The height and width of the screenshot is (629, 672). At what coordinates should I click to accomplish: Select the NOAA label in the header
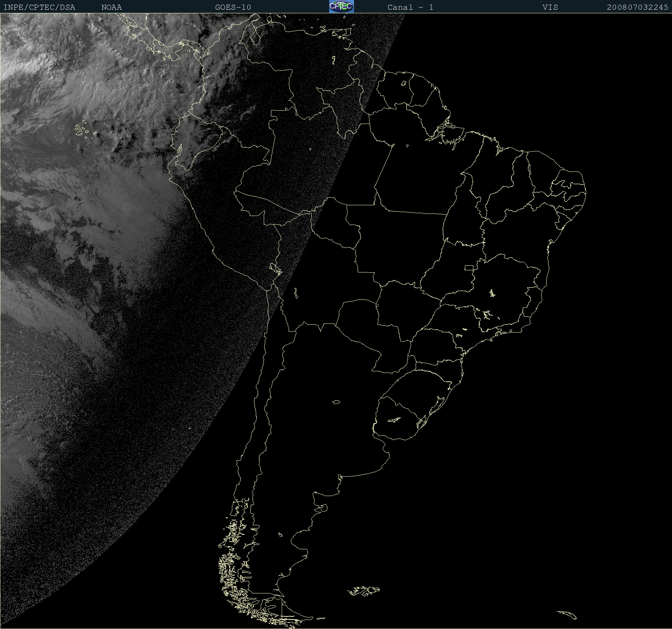pos(112,7)
